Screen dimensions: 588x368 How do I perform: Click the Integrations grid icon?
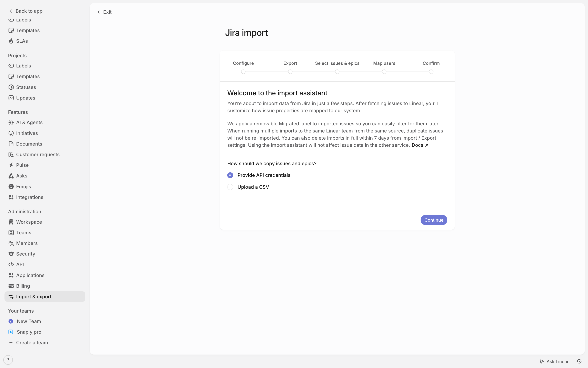pyautogui.click(x=11, y=197)
